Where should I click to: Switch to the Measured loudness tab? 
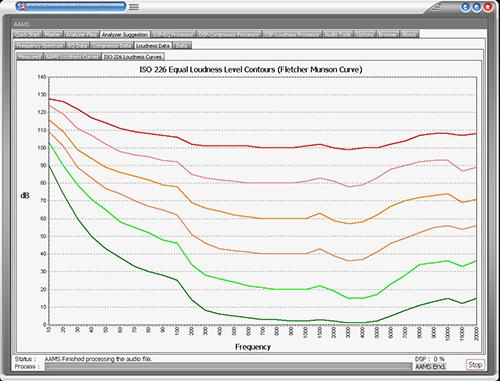[29, 57]
